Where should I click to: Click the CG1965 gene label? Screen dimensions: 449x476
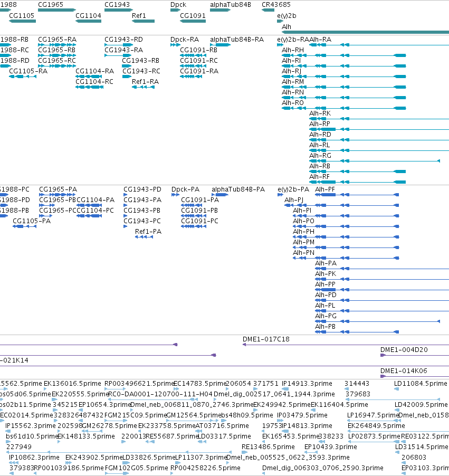tap(51, 5)
